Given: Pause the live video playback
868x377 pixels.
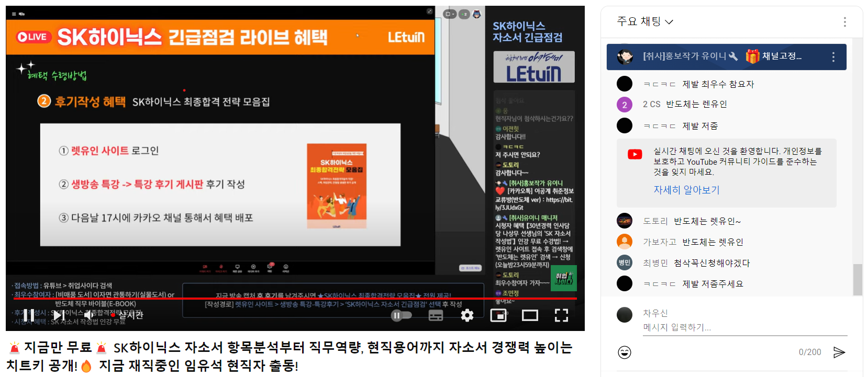Looking at the screenshot, I should pos(29,315).
